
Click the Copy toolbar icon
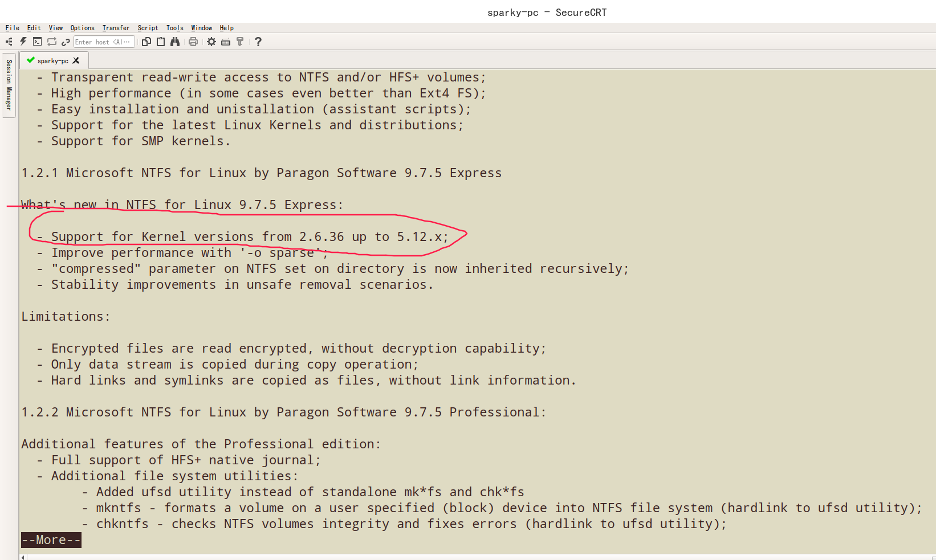(146, 42)
